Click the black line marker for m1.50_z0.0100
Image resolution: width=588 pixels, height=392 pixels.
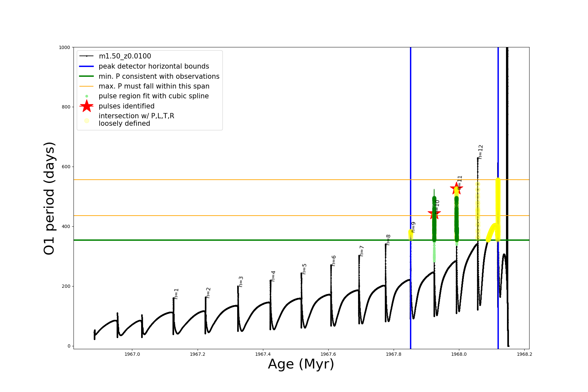tap(87, 56)
